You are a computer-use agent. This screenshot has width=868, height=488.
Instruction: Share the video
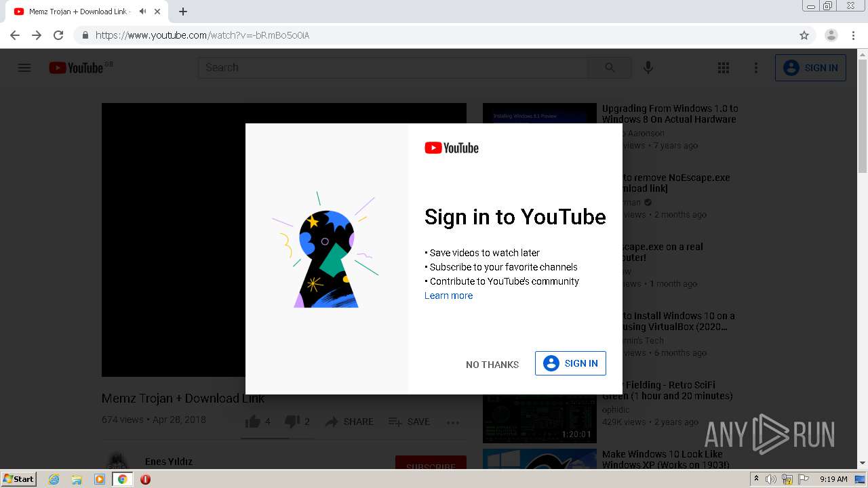pyautogui.click(x=349, y=422)
